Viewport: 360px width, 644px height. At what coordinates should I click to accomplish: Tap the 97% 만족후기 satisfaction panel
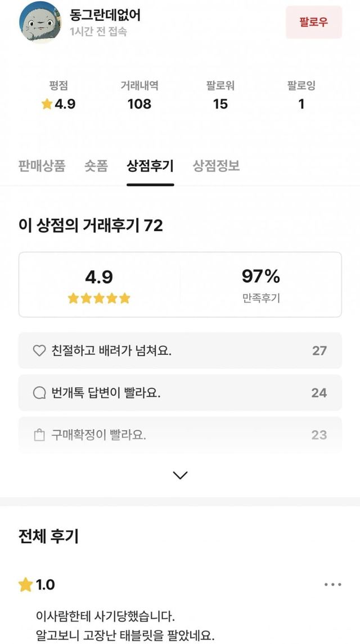click(x=260, y=285)
